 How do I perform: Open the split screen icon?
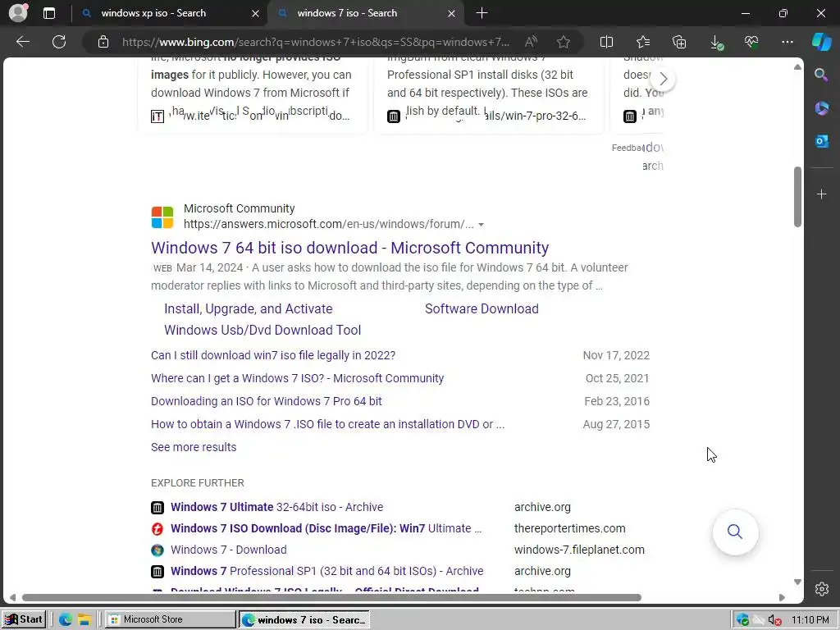pyautogui.click(x=606, y=42)
